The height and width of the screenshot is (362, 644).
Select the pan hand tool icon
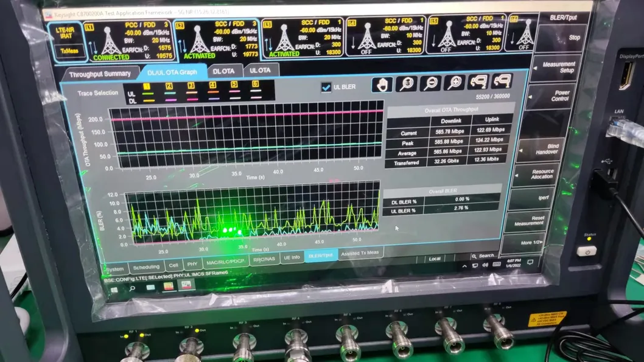pos(382,85)
